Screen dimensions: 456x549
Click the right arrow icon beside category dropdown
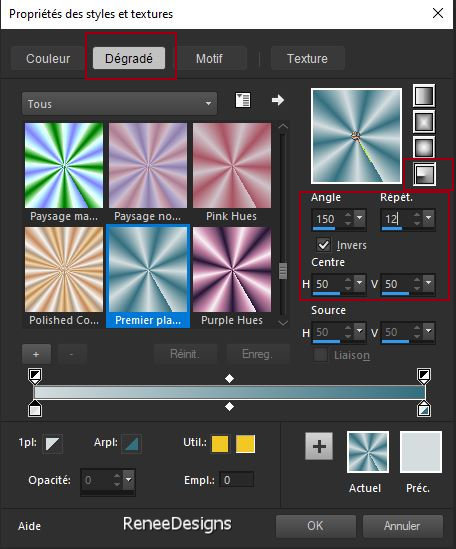[278, 100]
